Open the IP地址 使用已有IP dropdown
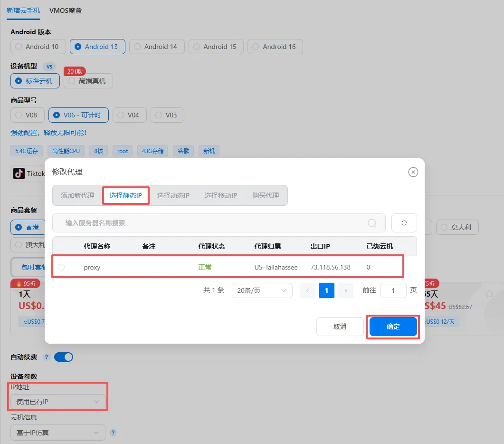Viewport: 504px width, 444px height. click(x=57, y=401)
